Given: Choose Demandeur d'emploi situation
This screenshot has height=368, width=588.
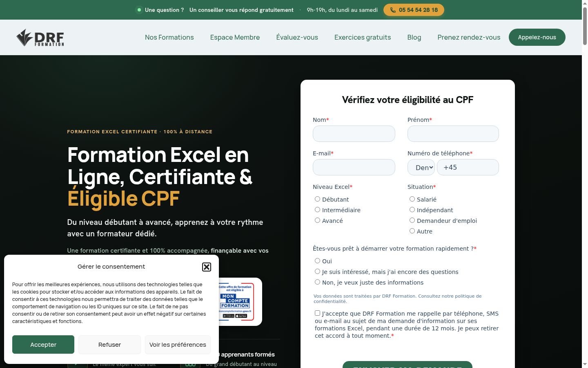Looking at the screenshot, I should tap(412, 220).
